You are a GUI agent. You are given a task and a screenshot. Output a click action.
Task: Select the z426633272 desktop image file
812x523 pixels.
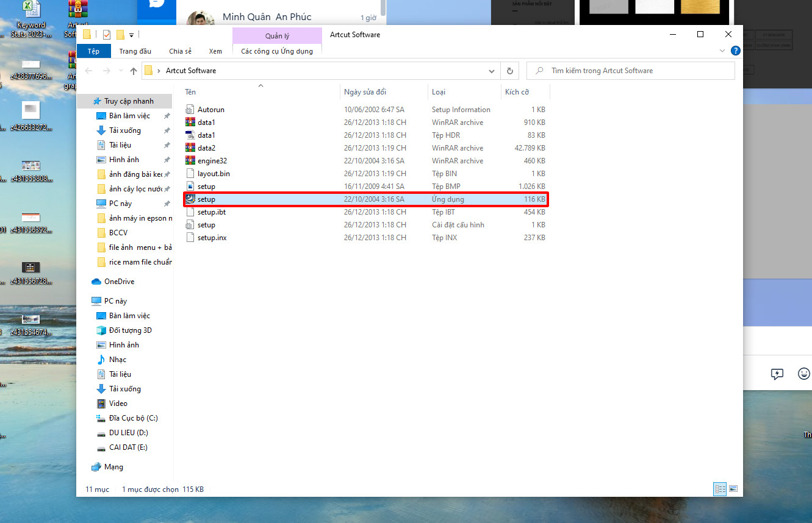pos(31,116)
